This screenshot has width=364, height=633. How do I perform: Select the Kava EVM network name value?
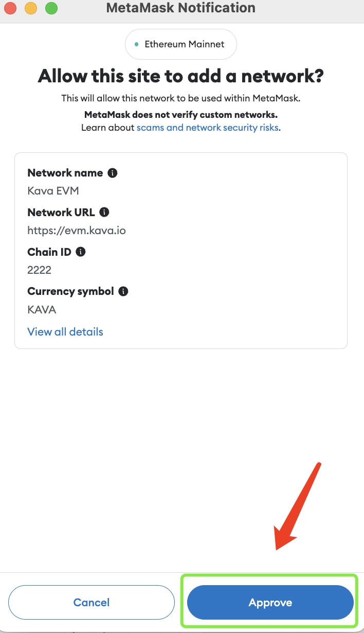coord(53,191)
